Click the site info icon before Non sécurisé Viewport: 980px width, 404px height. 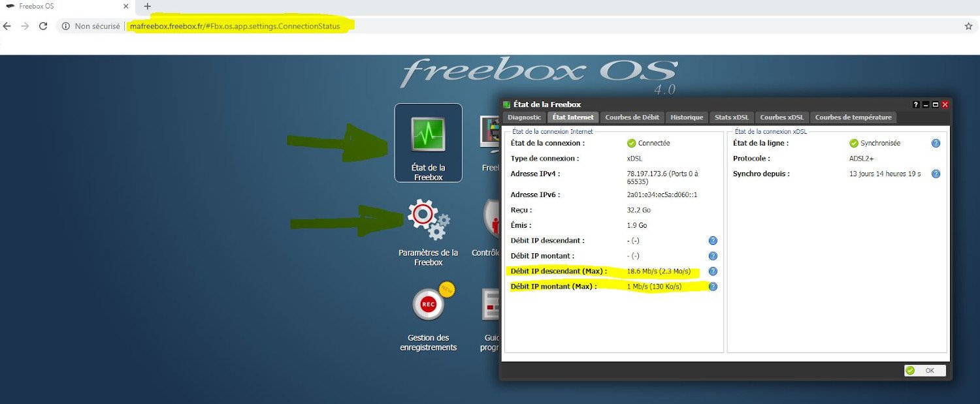pyautogui.click(x=66, y=26)
